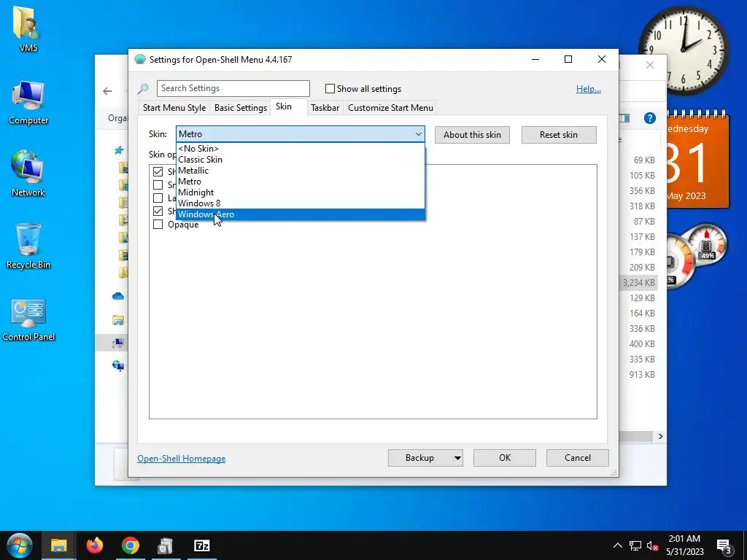The width and height of the screenshot is (747, 560).
Task: Click the CPU meter gadget showing 49%
Action: [707, 246]
